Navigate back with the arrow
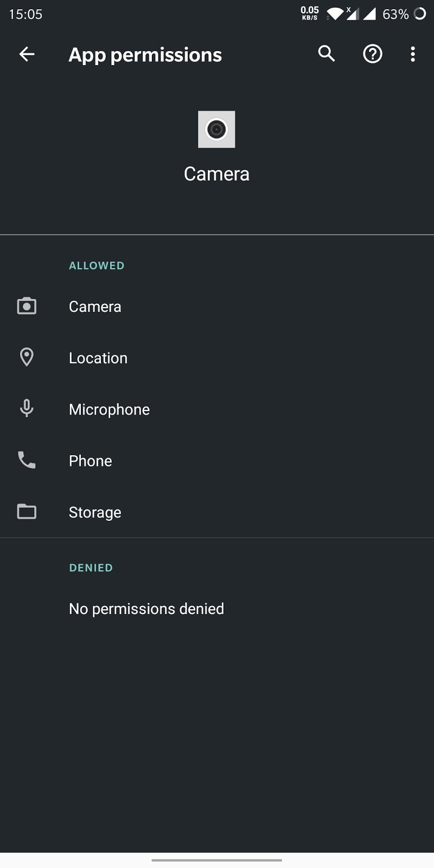This screenshot has height=868, width=434. pyautogui.click(x=27, y=54)
